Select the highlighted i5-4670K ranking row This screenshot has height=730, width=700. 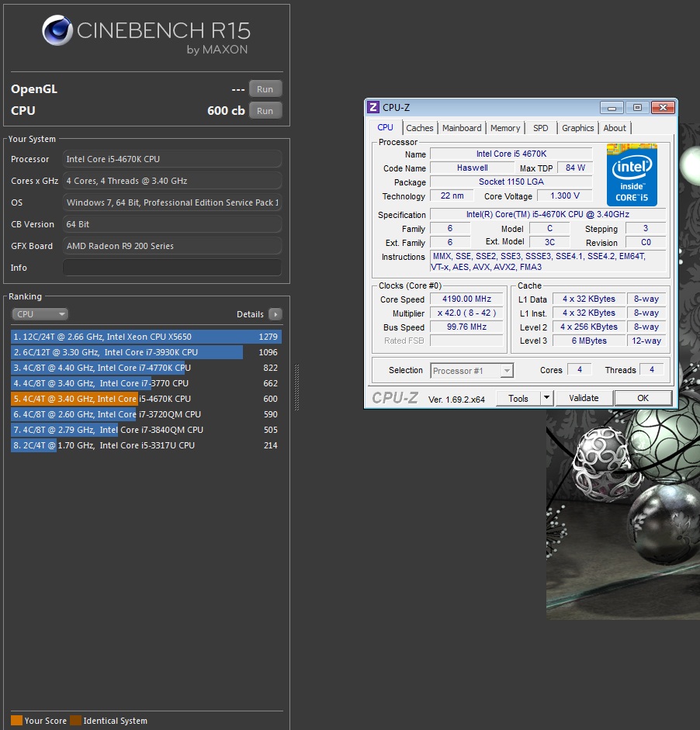[146, 399]
